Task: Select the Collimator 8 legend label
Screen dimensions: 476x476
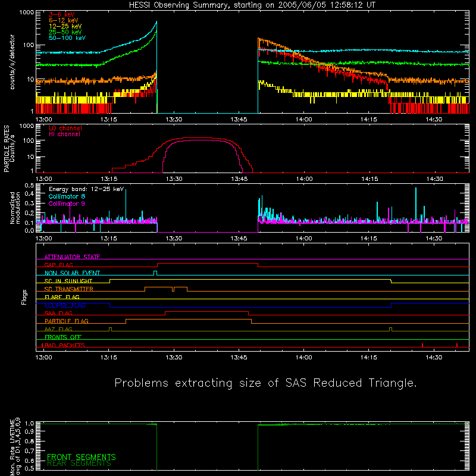Action: click(67, 196)
